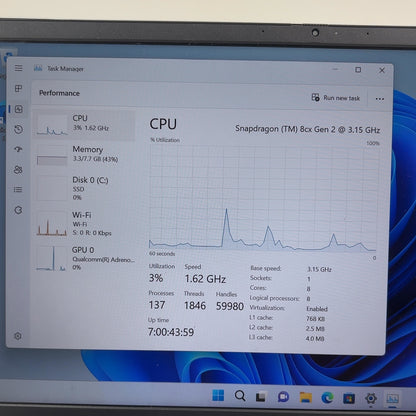Open Task Manager settings gear
Viewport: 416px width, 416px height.
[18, 336]
